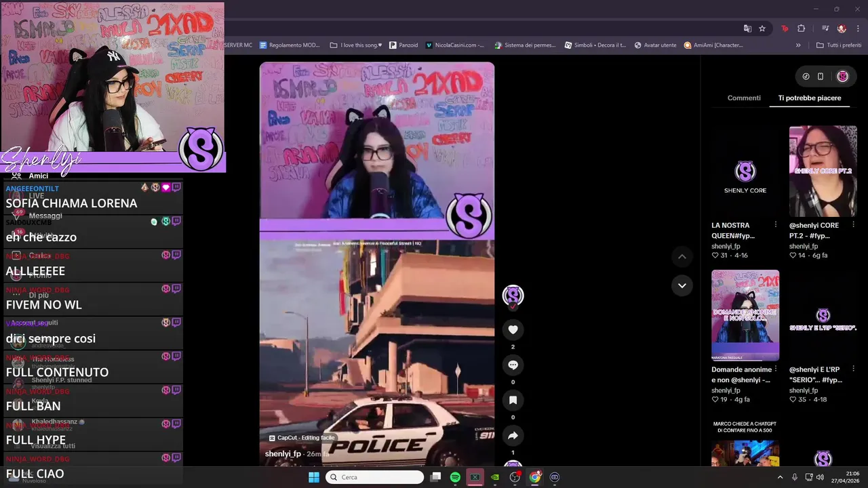Open Chrome profile avatar

[842, 28]
